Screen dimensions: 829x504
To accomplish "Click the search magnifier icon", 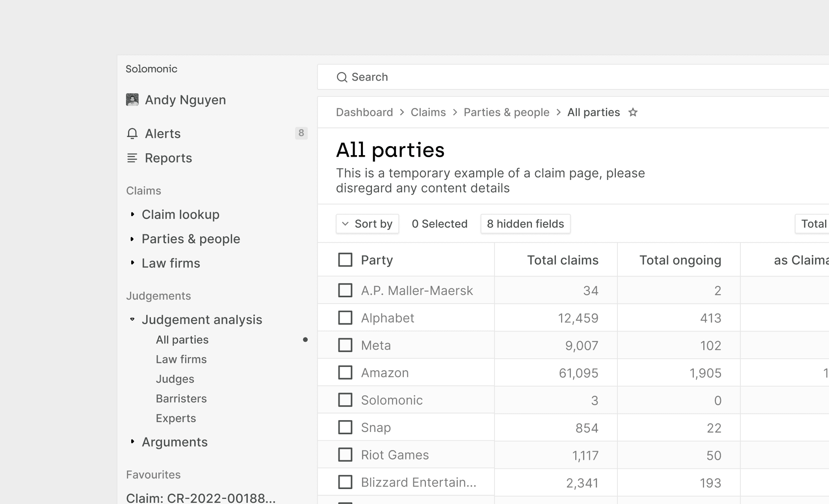I will (342, 77).
